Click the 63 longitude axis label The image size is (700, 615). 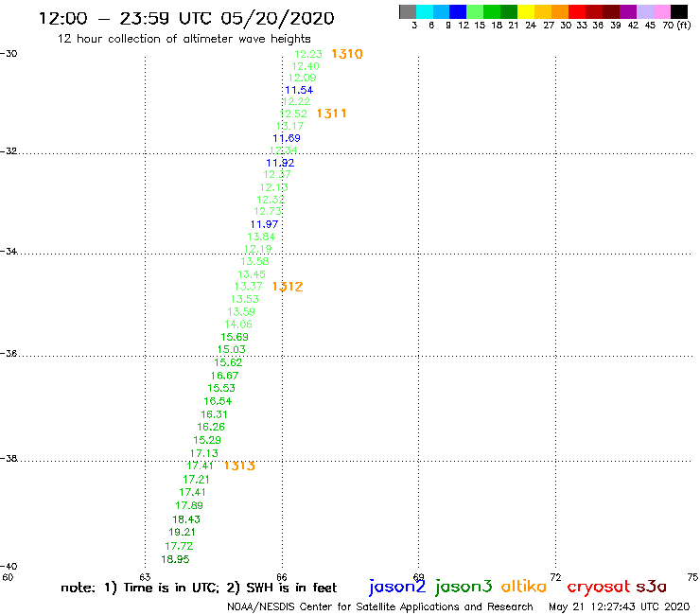[145, 577]
